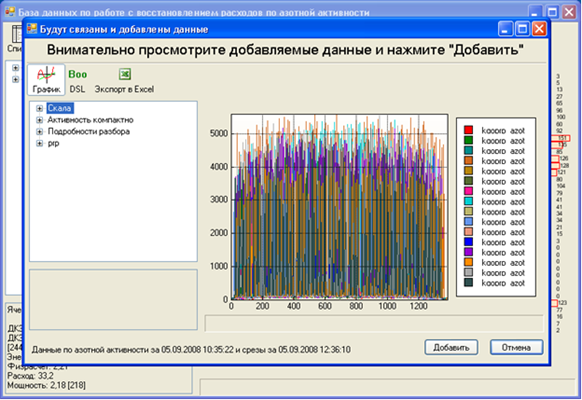Click the orange legend swatch near bottom

pos(468,262)
